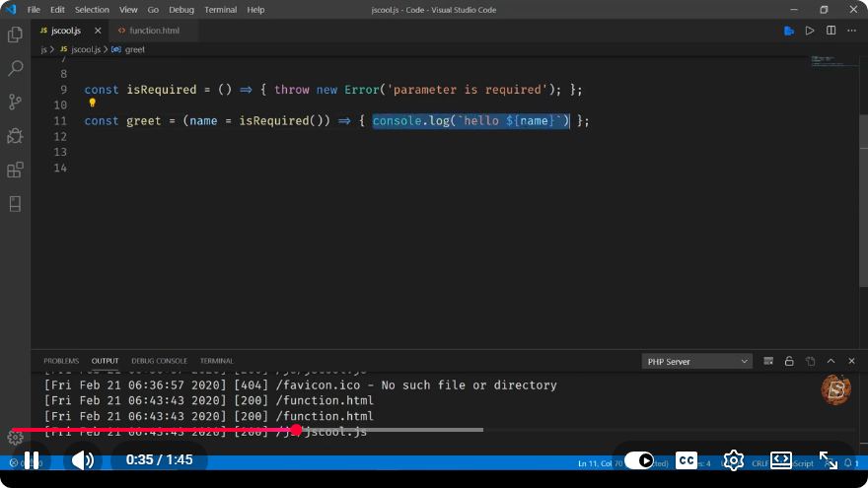Open the Source Control view
Image resolution: width=868 pixels, height=488 pixels.
click(15, 102)
